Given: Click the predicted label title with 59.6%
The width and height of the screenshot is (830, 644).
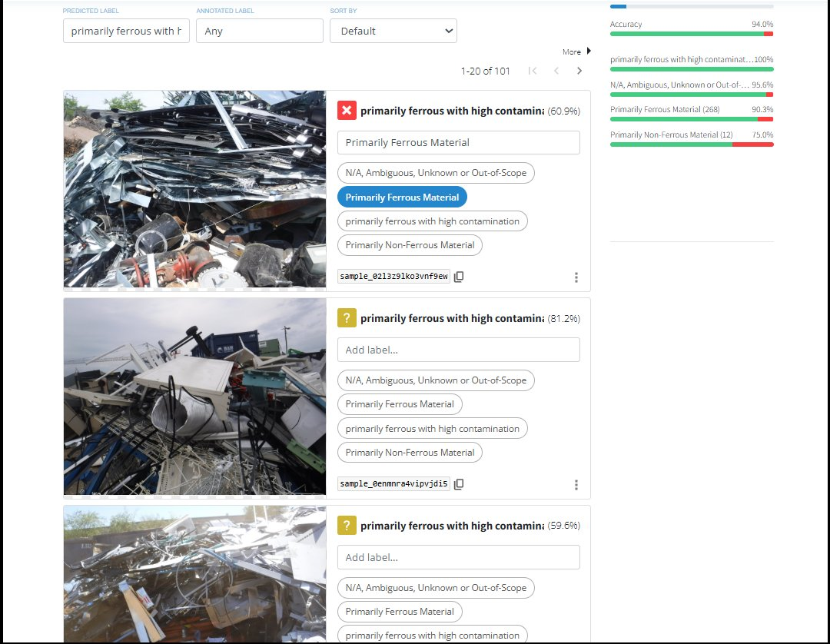Looking at the screenshot, I should [452, 526].
